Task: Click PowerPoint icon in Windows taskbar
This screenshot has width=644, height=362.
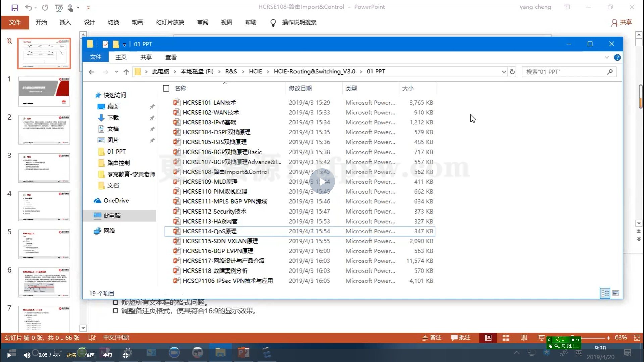Action: coord(244,353)
